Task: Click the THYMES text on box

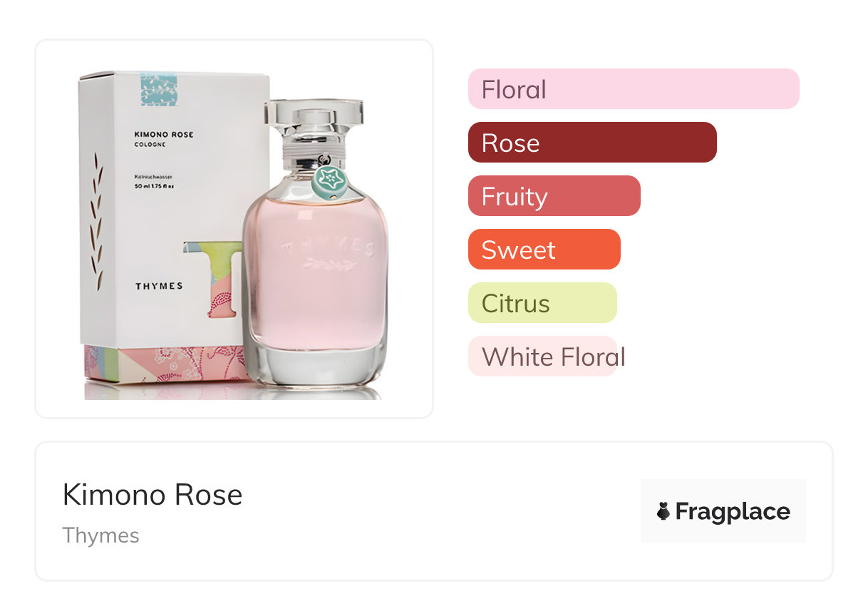Action: click(x=159, y=286)
